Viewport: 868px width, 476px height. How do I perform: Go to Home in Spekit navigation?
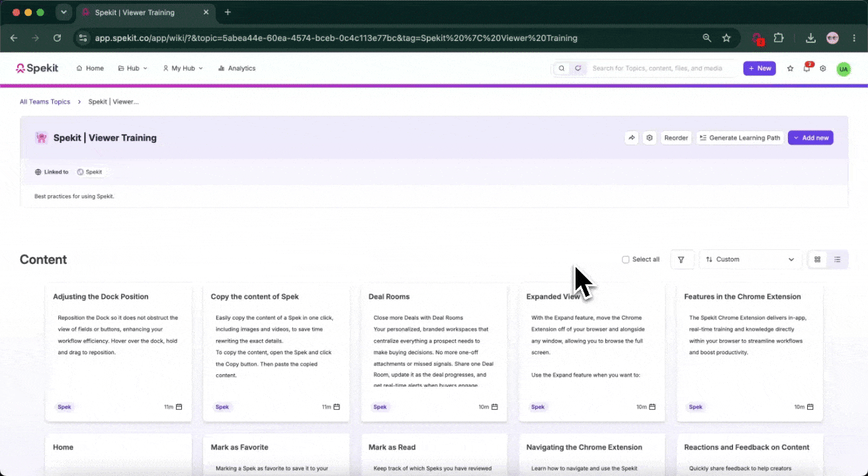pyautogui.click(x=90, y=68)
